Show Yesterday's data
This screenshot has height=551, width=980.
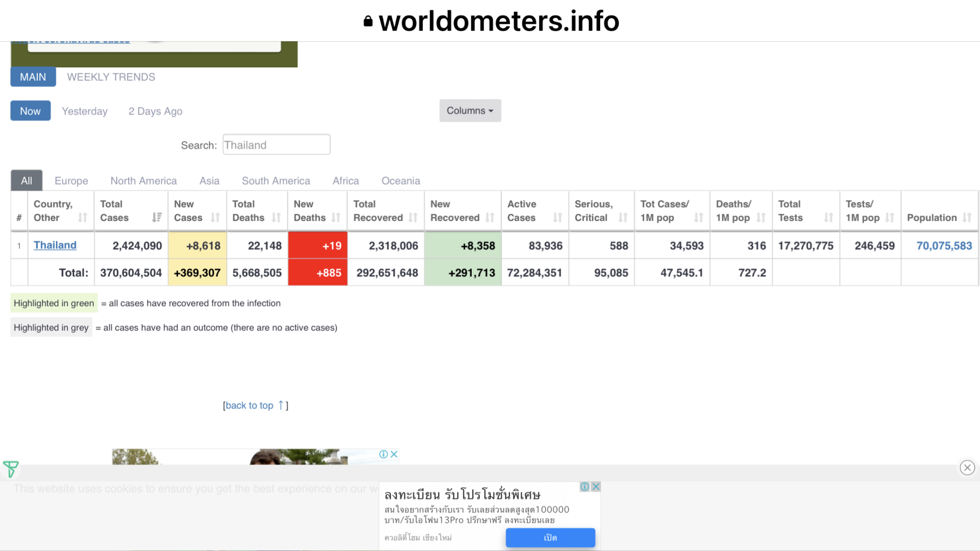coord(85,111)
